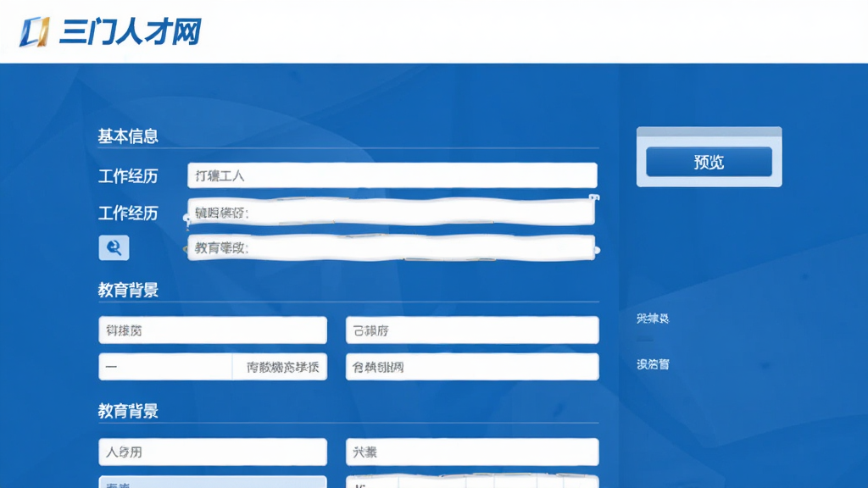Click the lower sidebar link on the right
Viewport: 868px width, 488px height.
click(x=653, y=364)
